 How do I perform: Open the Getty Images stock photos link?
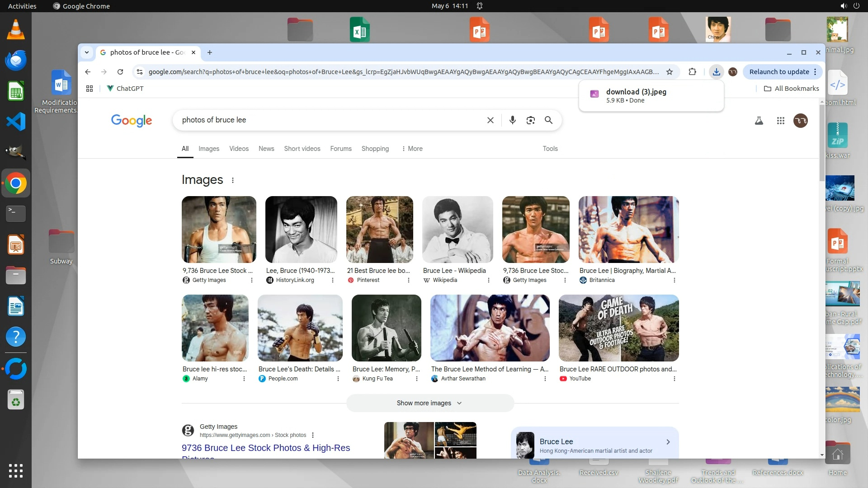266,448
